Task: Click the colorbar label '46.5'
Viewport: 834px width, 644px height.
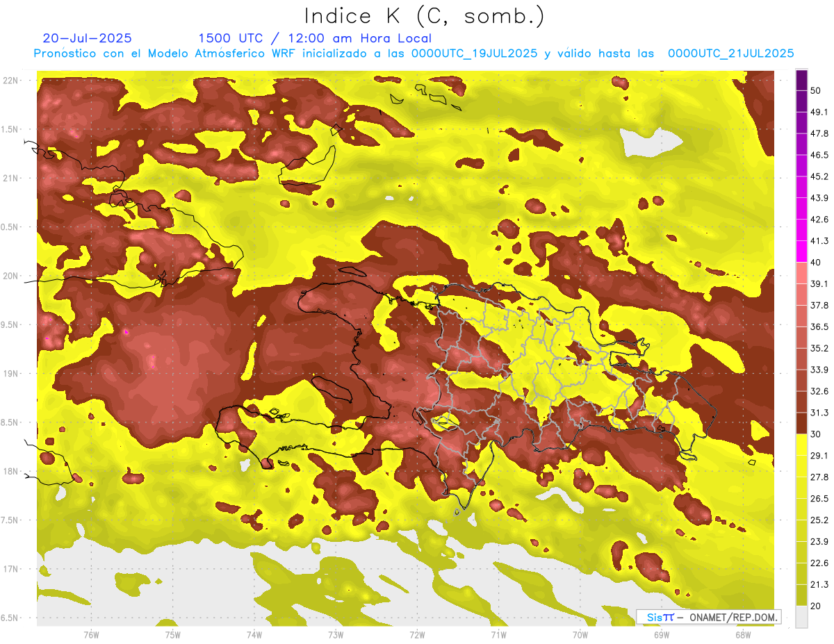Action: click(819, 154)
